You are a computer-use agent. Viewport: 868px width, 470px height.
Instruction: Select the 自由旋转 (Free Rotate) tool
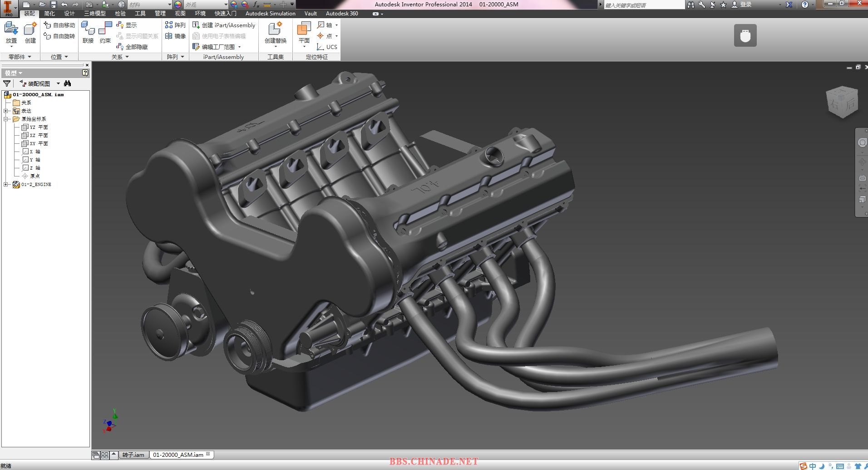59,36
